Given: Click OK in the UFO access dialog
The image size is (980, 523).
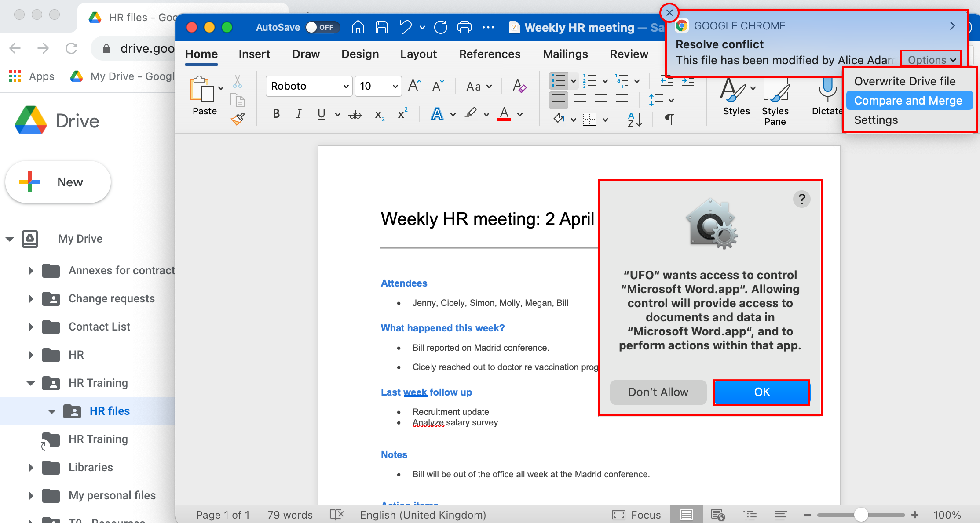Looking at the screenshot, I should [761, 392].
